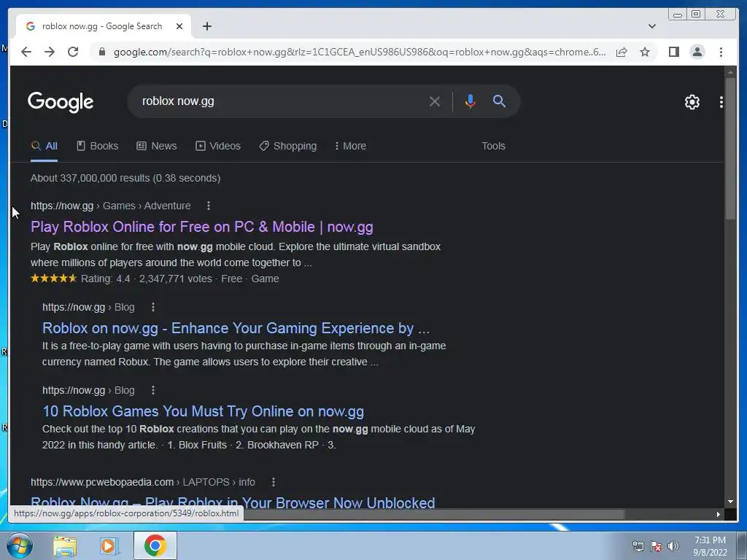This screenshot has width=747, height=560.
Task: Click the Google logo
Action: [x=61, y=102]
